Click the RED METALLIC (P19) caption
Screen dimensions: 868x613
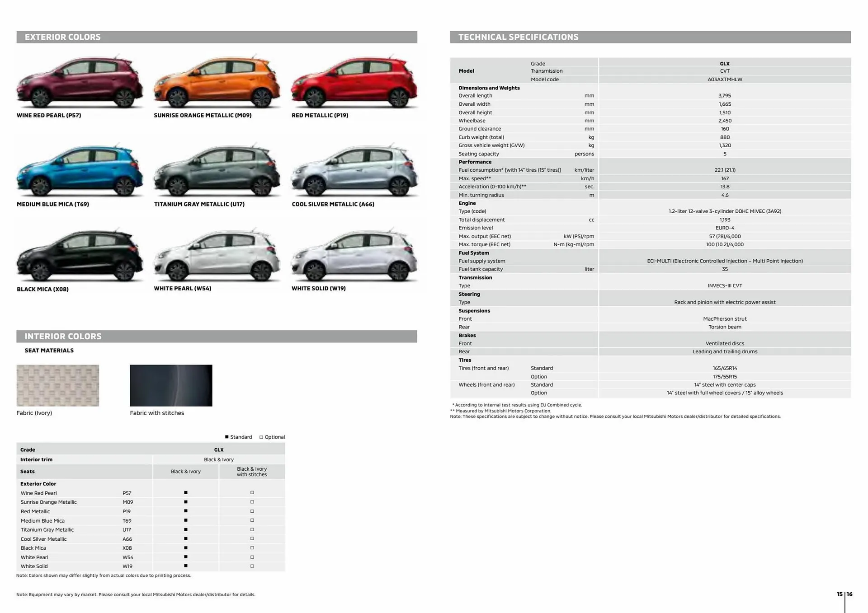pyautogui.click(x=320, y=115)
